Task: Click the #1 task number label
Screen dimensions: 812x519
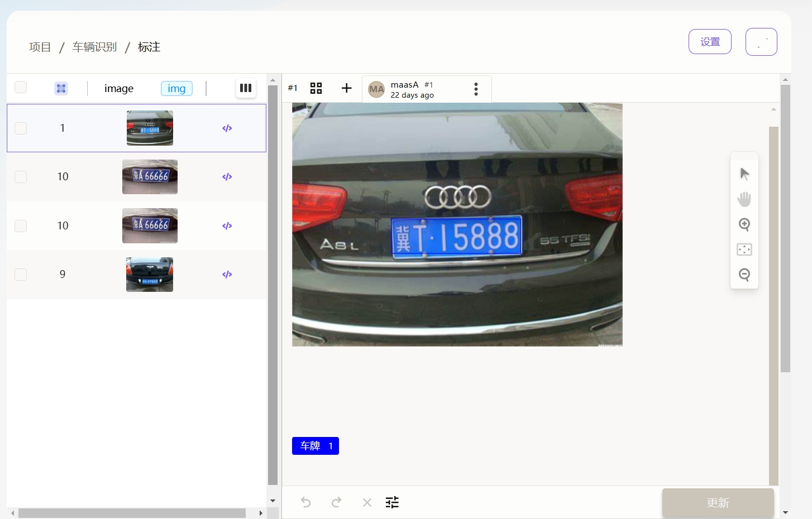Action: [x=293, y=88]
